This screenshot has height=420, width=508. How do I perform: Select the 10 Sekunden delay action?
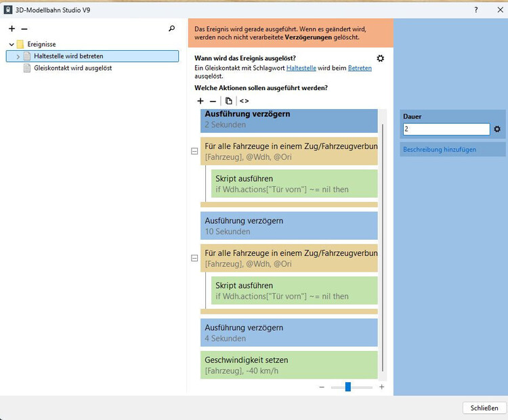(289, 226)
